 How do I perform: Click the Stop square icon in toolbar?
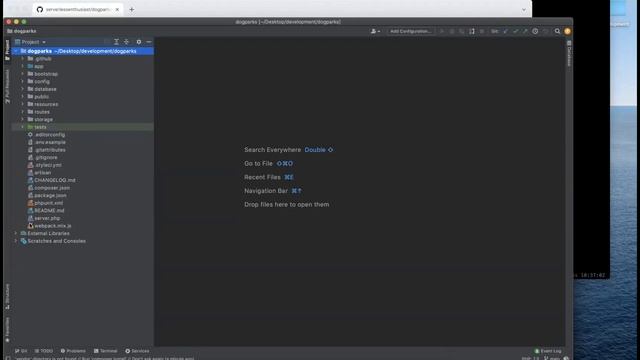click(482, 31)
